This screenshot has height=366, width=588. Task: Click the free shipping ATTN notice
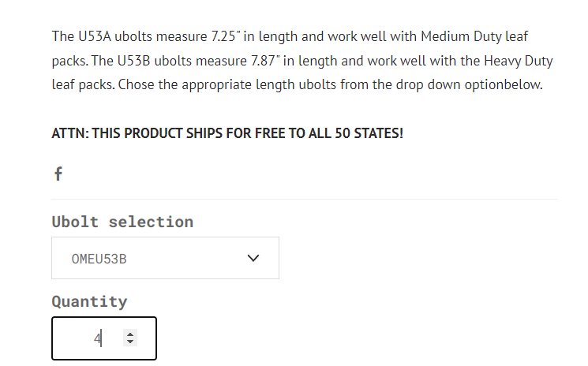[x=227, y=133]
